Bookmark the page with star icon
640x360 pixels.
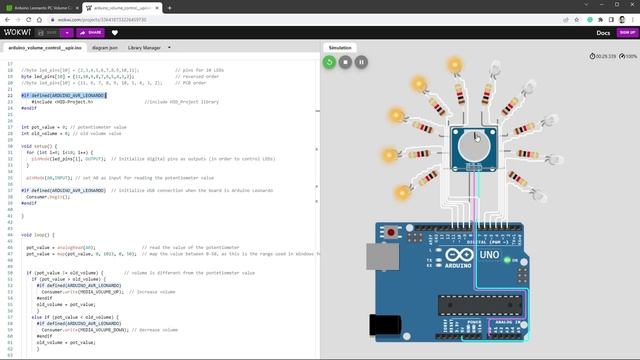tap(576, 20)
